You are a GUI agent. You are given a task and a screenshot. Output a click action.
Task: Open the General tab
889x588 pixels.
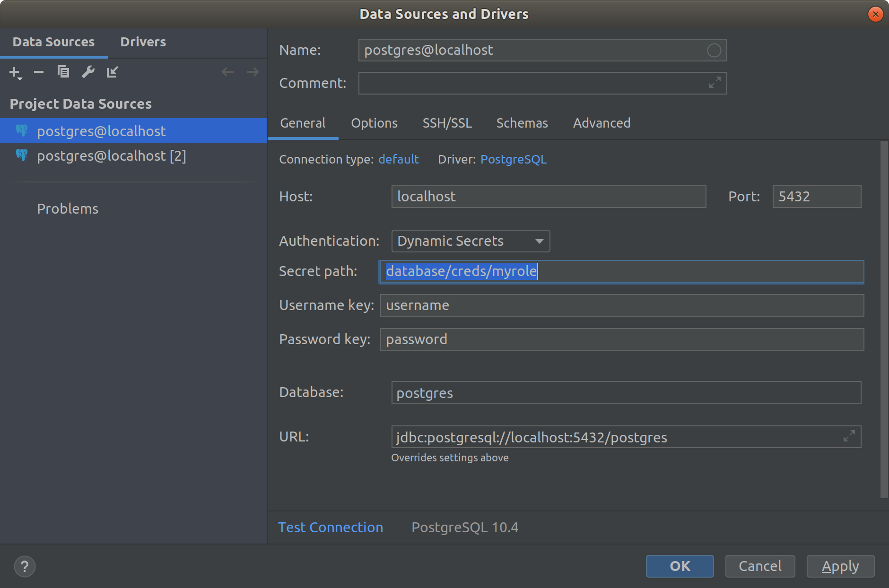(x=303, y=123)
